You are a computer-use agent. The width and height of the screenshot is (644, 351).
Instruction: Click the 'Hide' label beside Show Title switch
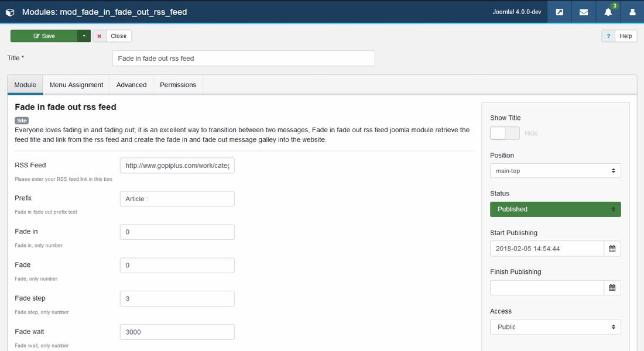tap(531, 133)
